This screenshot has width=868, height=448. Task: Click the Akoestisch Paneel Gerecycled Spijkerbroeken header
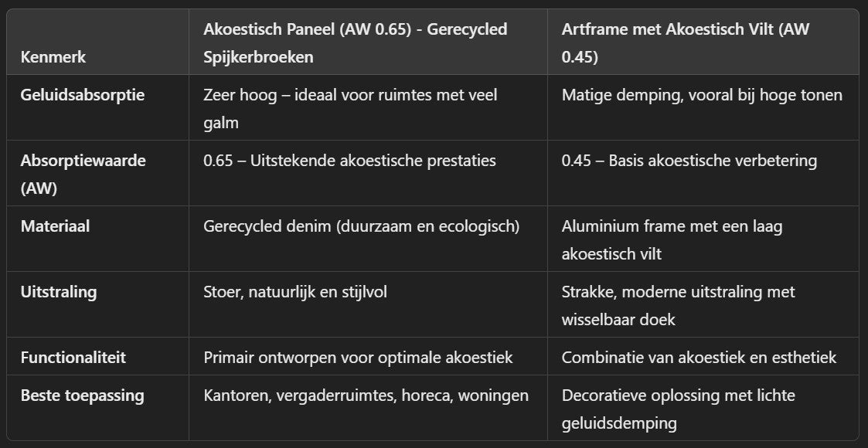355,42
